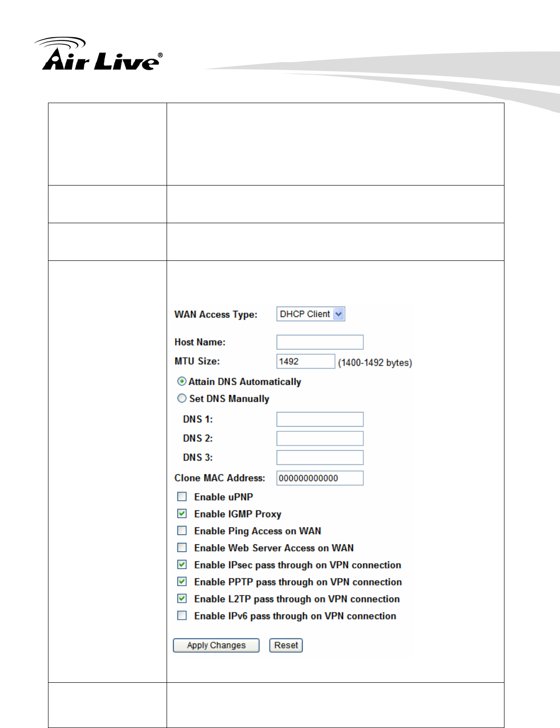Click the MTU Size field showing 1492
560x728 pixels.
[305, 361]
